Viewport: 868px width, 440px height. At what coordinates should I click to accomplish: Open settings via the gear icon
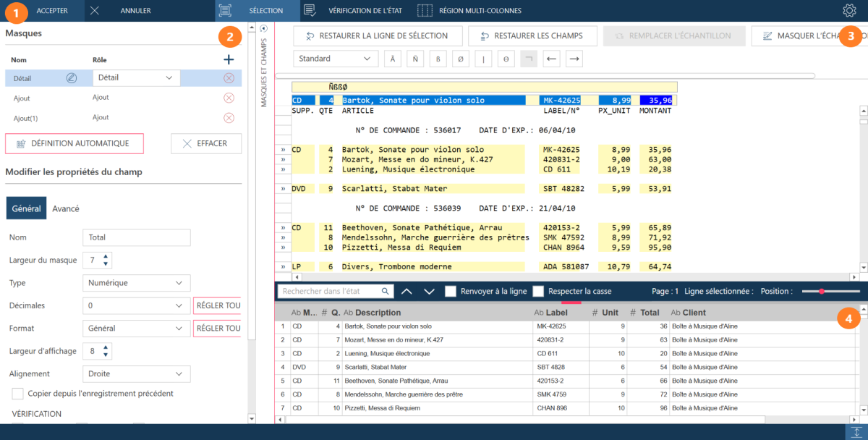(849, 10)
